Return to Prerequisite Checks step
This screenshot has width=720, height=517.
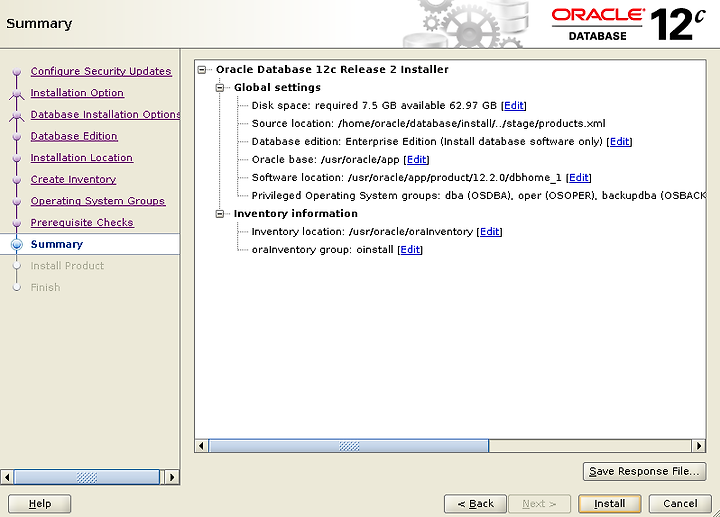[x=82, y=222]
